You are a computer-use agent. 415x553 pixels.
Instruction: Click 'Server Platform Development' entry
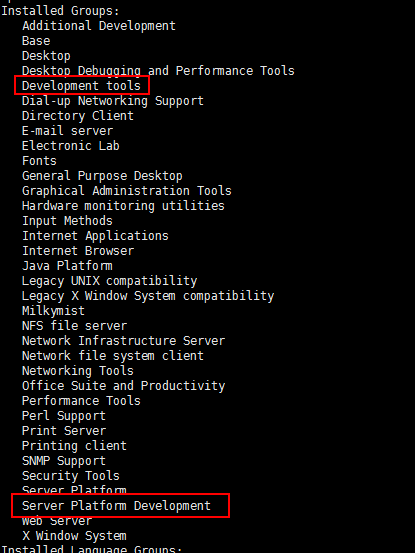click(x=116, y=506)
